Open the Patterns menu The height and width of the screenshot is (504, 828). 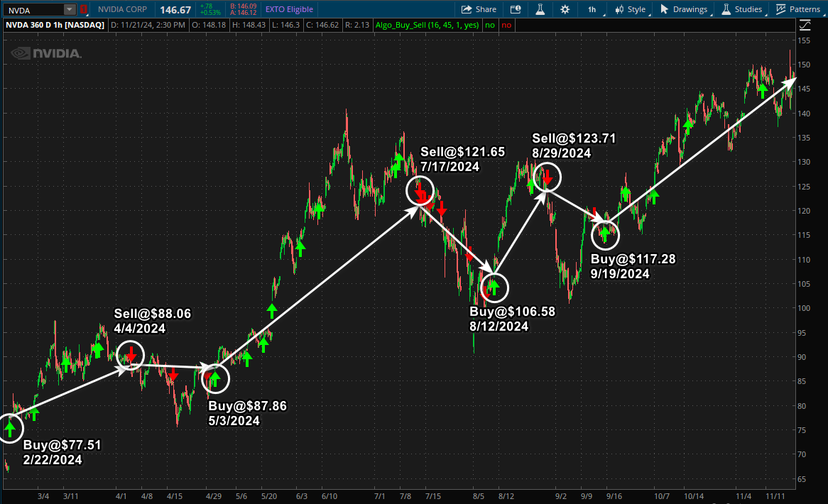coord(797,9)
